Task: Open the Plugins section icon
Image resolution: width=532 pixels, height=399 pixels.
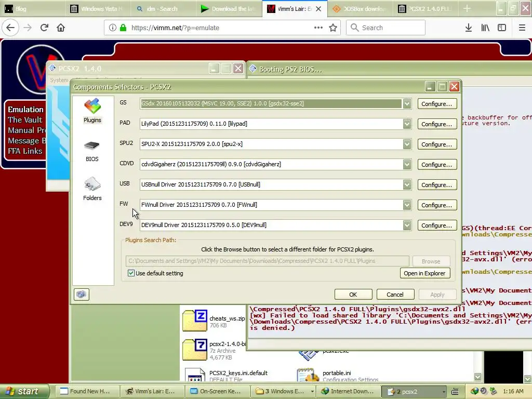Action: 92,111
